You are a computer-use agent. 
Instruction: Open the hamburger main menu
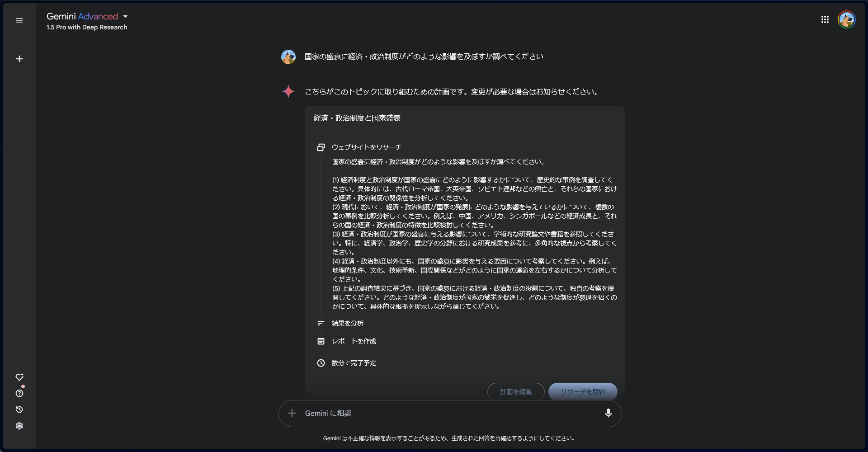(x=19, y=20)
